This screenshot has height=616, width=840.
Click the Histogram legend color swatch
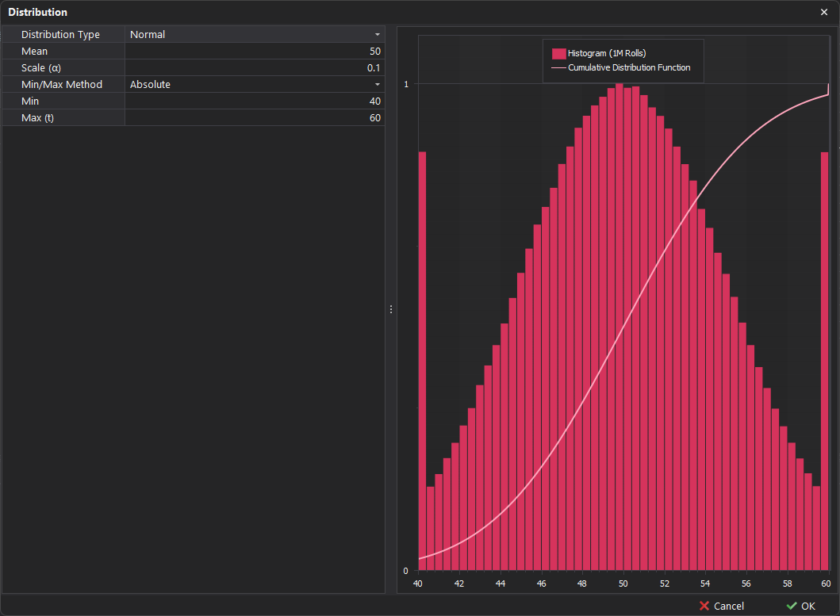[x=558, y=53]
